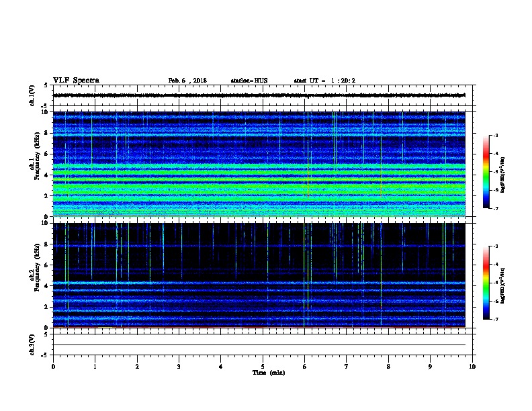Click the time axis tick label '3'
This screenshot has width=532, height=411.
179,367
